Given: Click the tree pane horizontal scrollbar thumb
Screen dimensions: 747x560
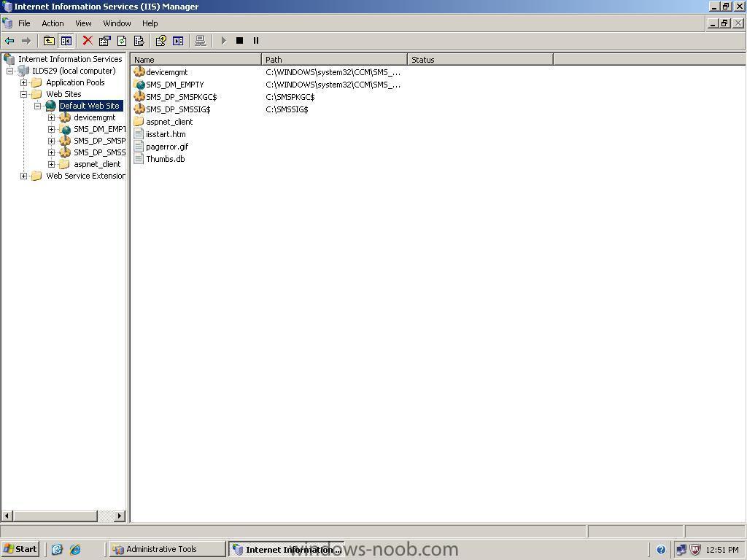Looking at the screenshot, I should coord(55,516).
